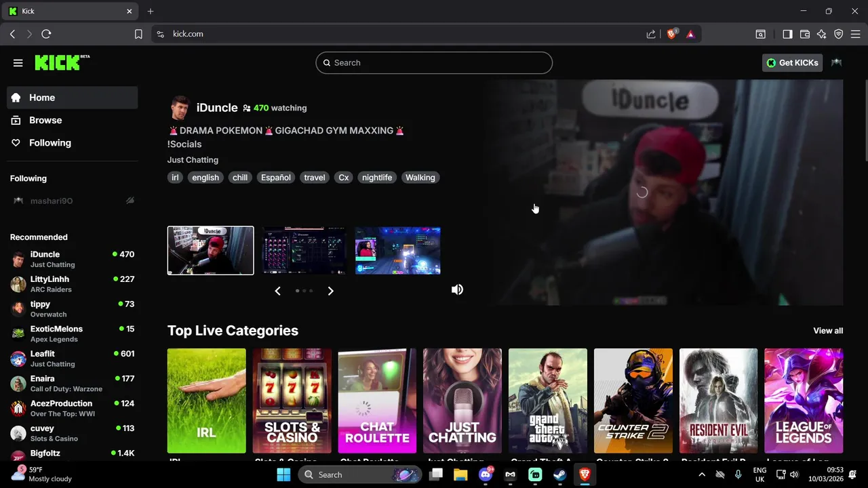Open the IRL category card
The image size is (868, 488).
point(207,401)
